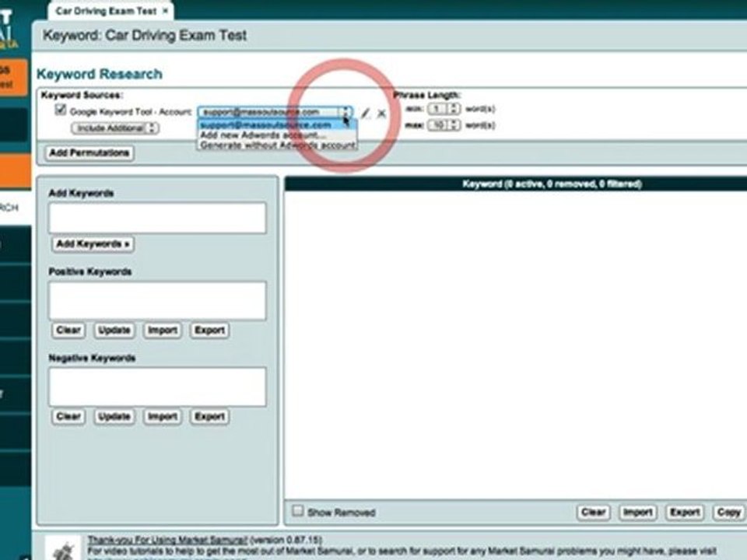Open the Adwords account dropdown
This screenshot has width=747, height=560.
[x=275, y=112]
